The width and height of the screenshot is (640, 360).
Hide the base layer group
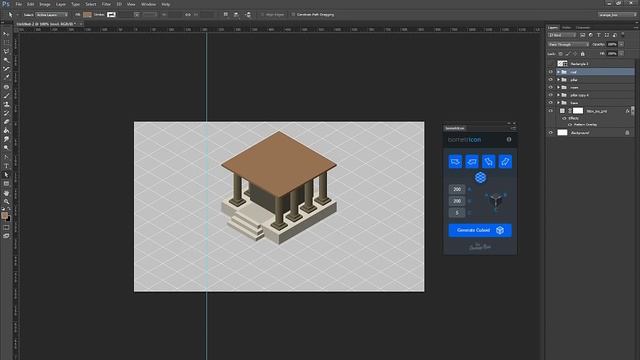tap(551, 103)
